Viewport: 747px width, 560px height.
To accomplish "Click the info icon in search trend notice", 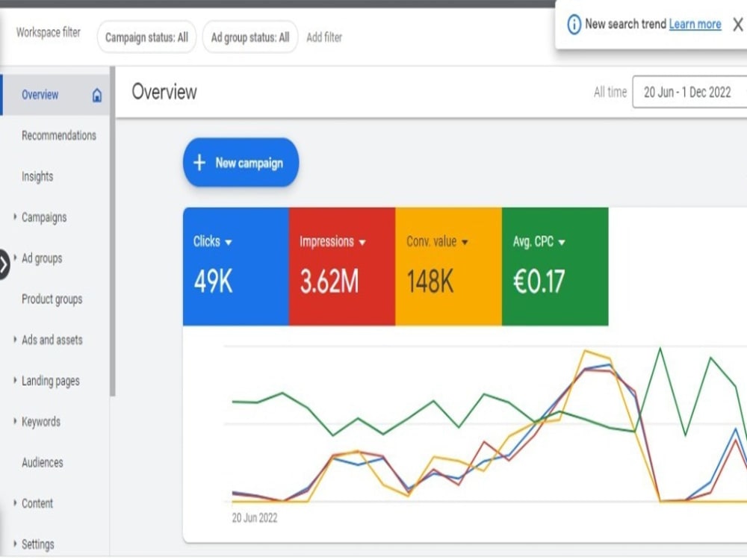I will 574,24.
